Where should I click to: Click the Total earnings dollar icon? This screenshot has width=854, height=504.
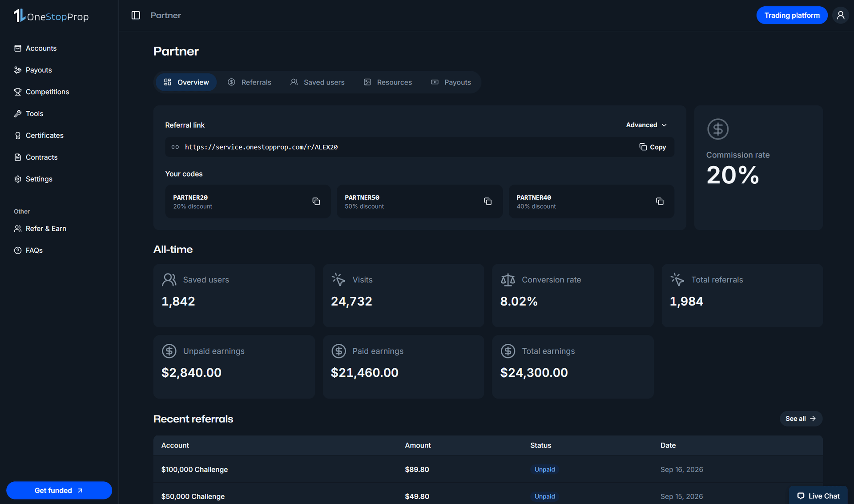click(x=508, y=351)
